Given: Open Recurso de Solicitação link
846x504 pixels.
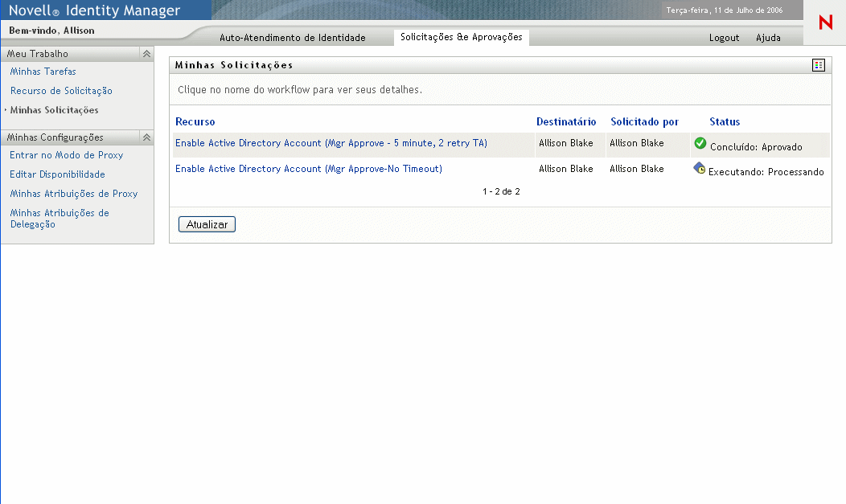Looking at the screenshot, I should [61, 91].
